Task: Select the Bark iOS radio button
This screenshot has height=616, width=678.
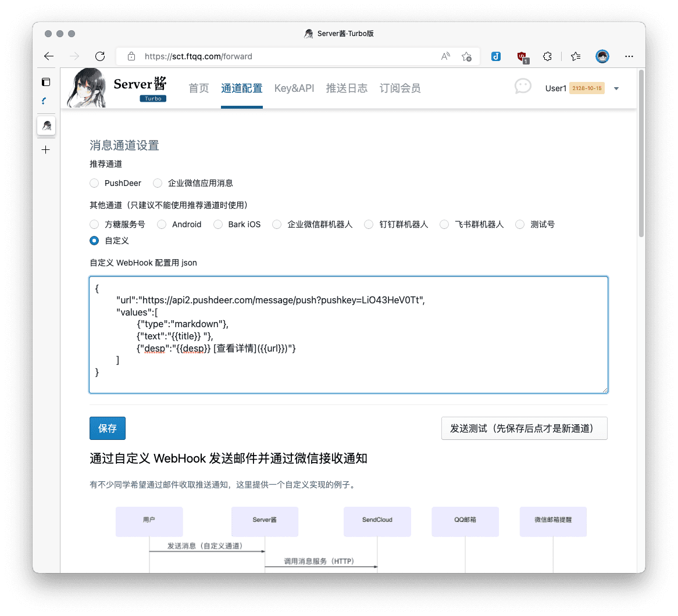Action: coord(218,224)
